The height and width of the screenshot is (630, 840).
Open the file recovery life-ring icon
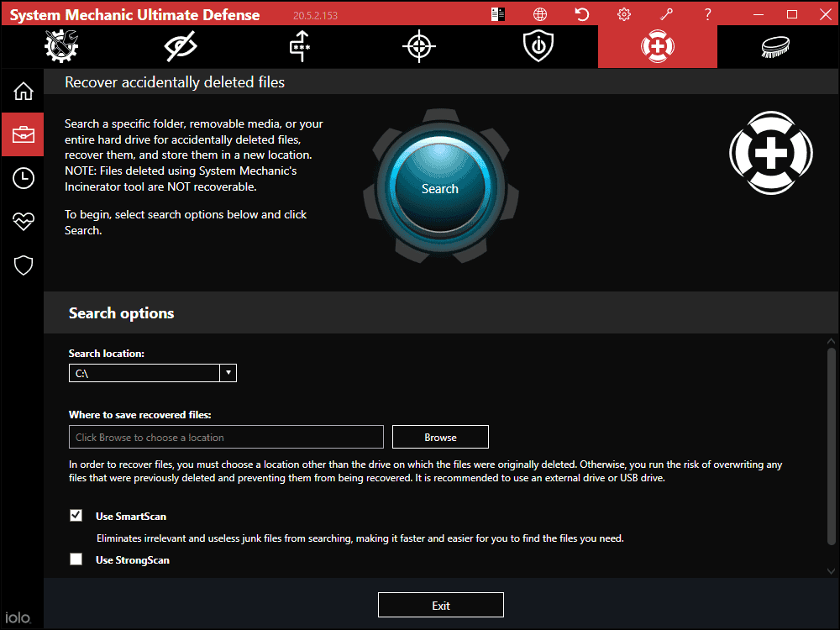click(657, 47)
